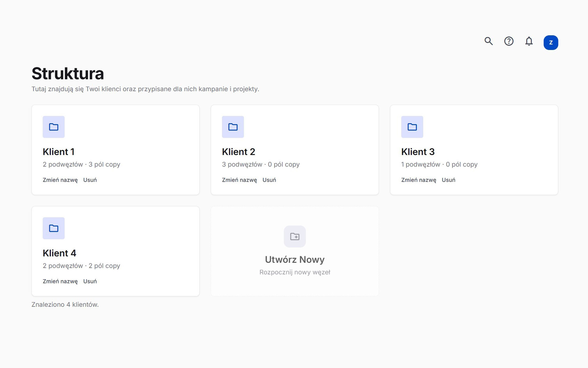588x368 pixels.
Task: Click '1 podwęzłów · 0 pól copy' text
Action: pyautogui.click(x=439, y=164)
